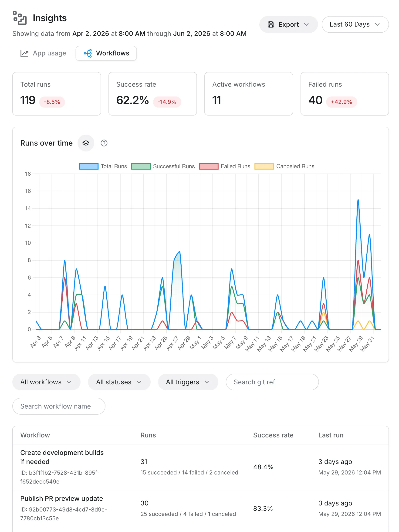Image resolution: width=399 pixels, height=532 pixels.
Task: Open the Export button menu
Action: [x=288, y=24]
